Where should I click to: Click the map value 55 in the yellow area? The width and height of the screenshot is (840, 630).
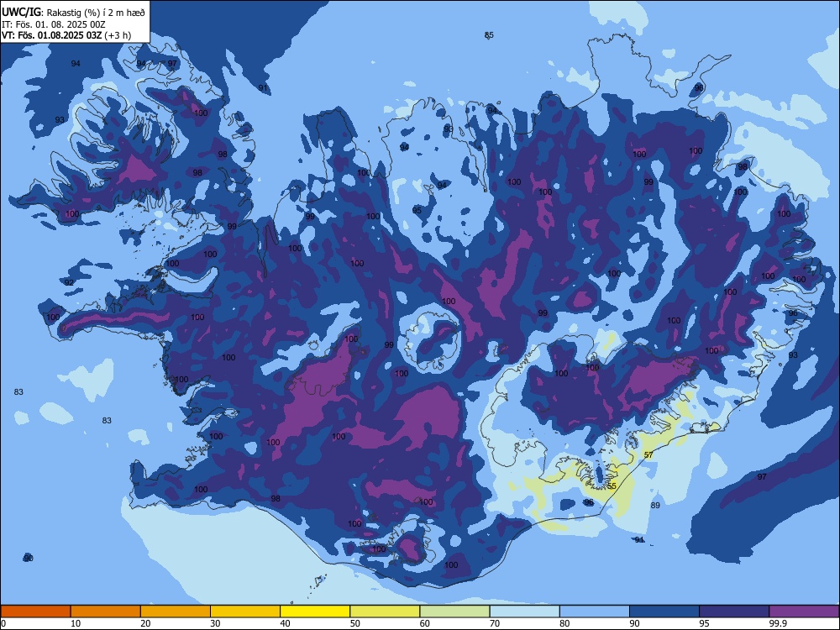(x=612, y=486)
